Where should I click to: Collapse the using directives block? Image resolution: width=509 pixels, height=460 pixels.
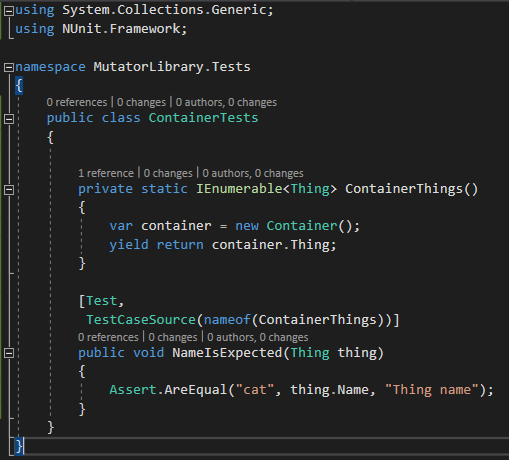tap(9, 11)
